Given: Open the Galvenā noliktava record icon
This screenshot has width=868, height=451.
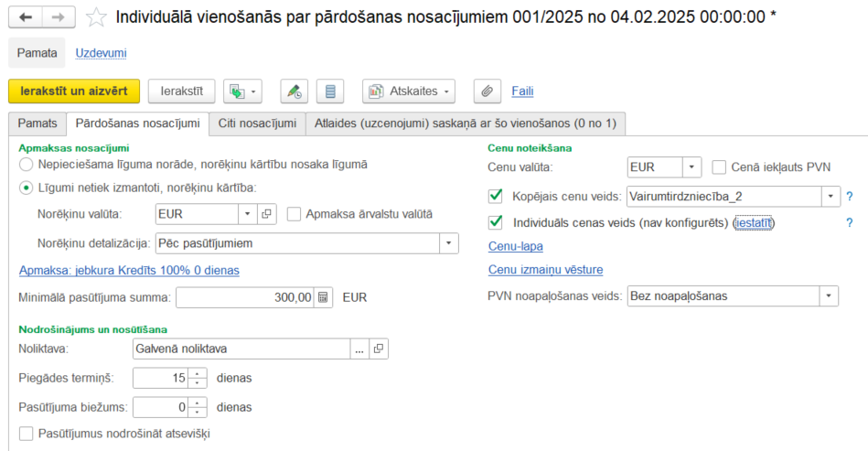Looking at the screenshot, I should [x=379, y=349].
